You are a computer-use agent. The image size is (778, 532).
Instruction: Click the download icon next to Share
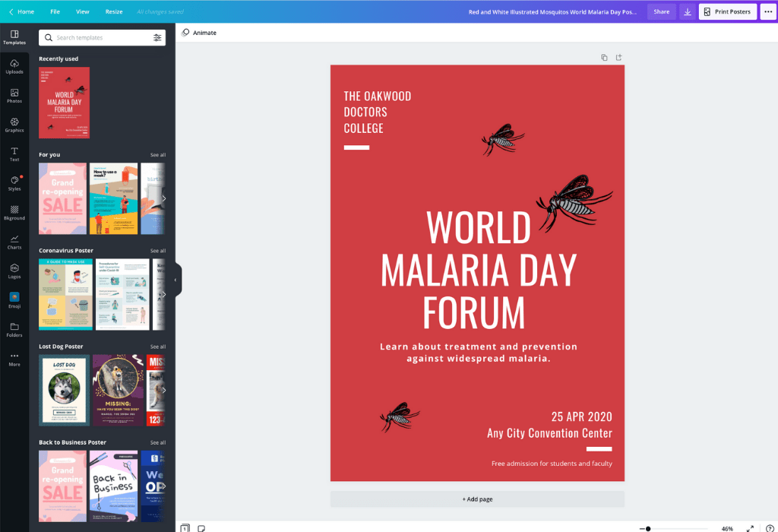click(x=688, y=11)
